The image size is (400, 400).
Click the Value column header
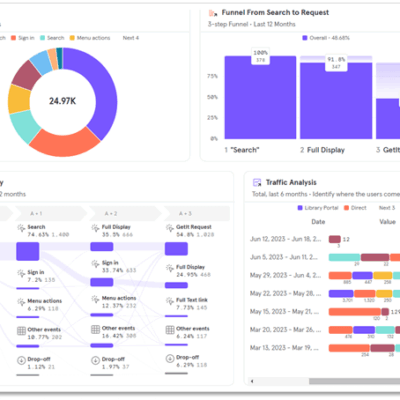point(387,222)
